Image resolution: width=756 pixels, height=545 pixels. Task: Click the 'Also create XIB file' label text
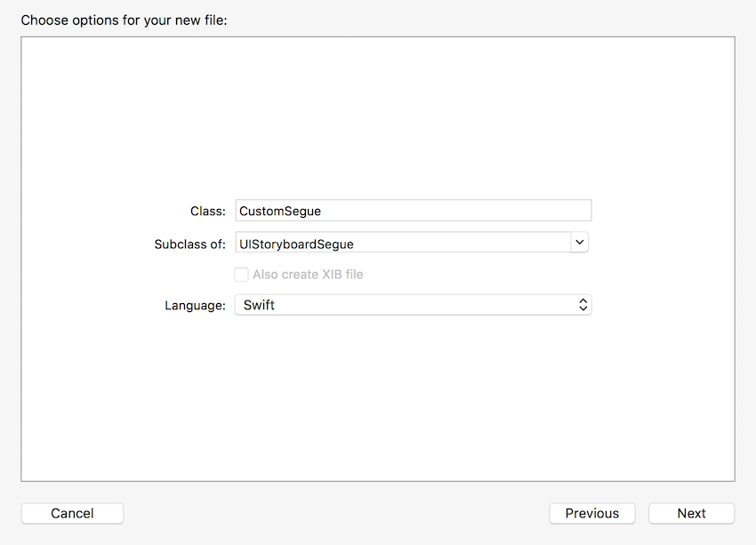(308, 274)
